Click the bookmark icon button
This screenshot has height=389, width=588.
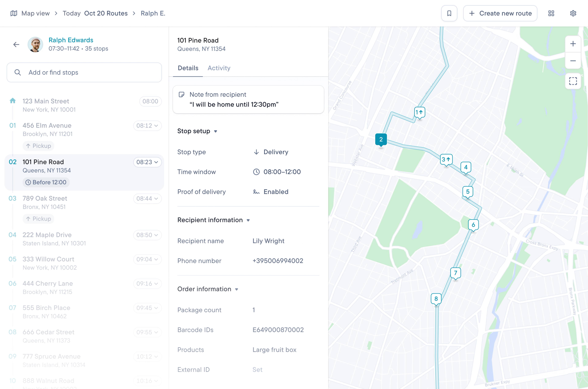[x=449, y=13]
